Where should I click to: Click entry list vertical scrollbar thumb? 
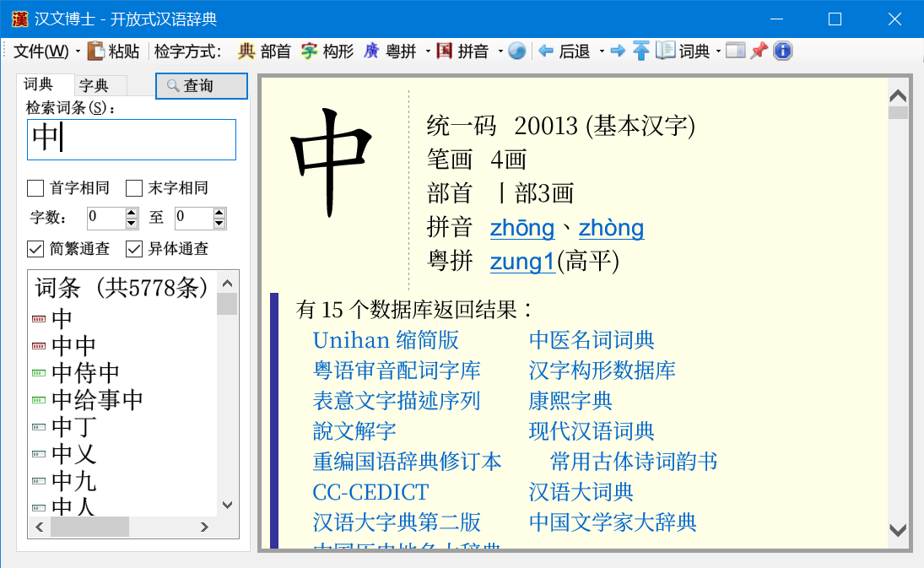(x=227, y=304)
